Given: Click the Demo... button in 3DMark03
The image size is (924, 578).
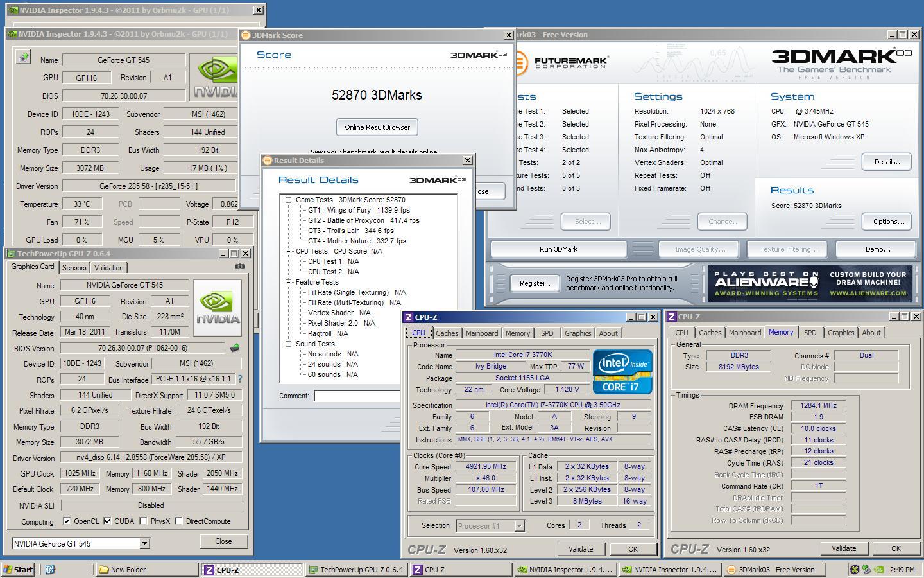Looking at the screenshot, I should 877,249.
